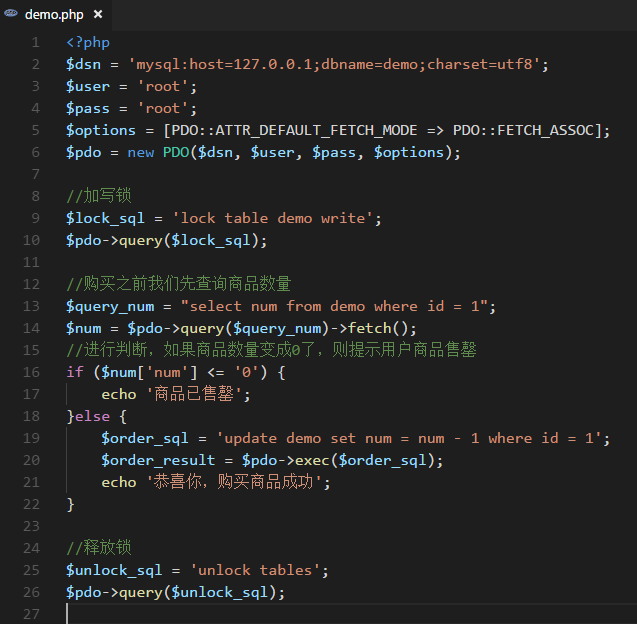Click the 'new' keyword on line 6
This screenshot has height=624, width=637.
[141, 152]
